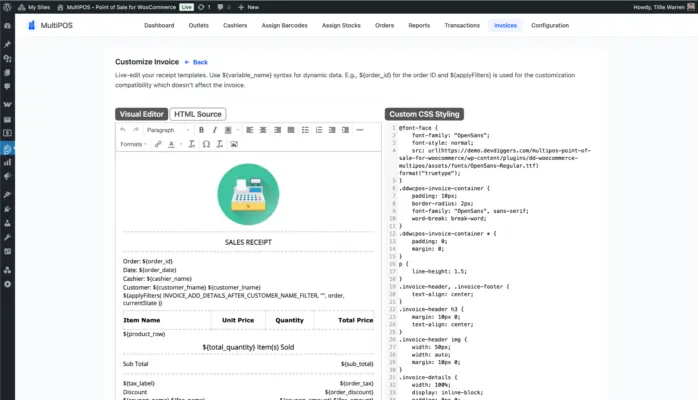The height and width of the screenshot is (400, 698).
Task: Click the Item Name table header
Action: (x=142, y=320)
